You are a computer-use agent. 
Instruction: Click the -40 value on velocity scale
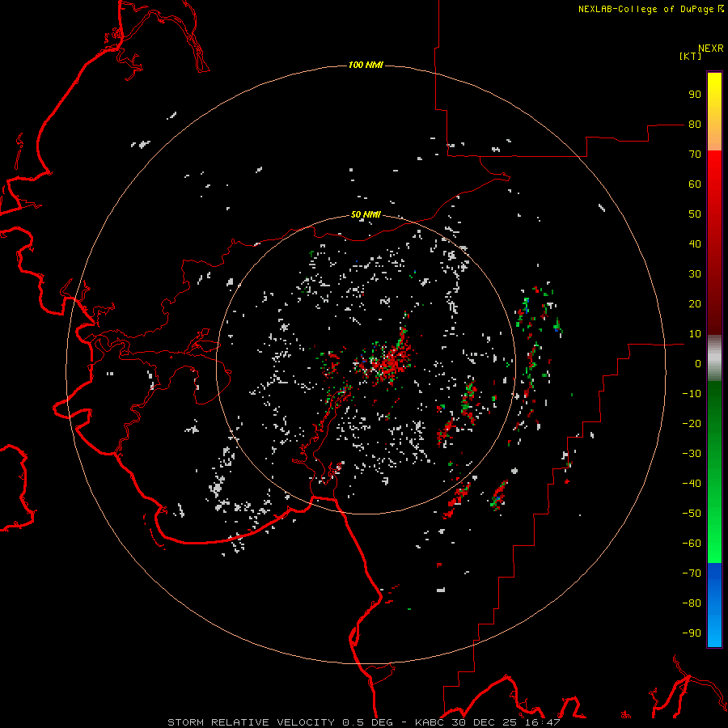click(x=692, y=484)
